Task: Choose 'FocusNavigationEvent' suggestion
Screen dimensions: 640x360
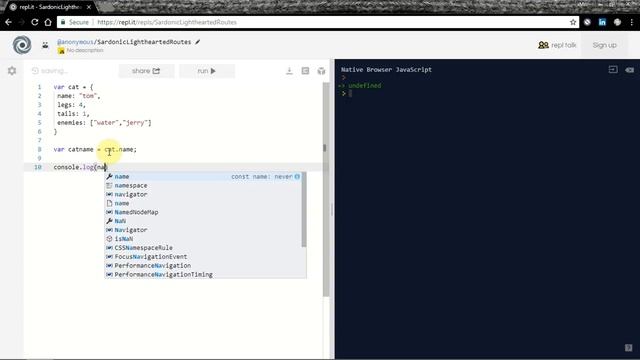Action: point(204,257)
